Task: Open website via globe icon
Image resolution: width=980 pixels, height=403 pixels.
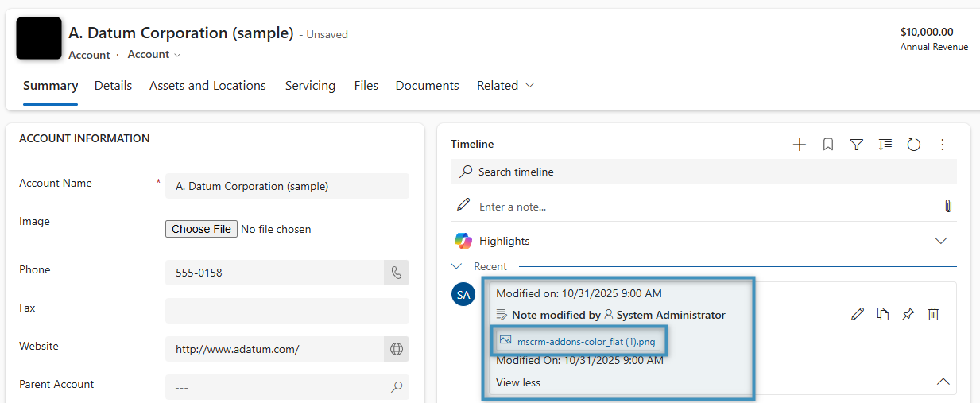Action: tap(397, 349)
